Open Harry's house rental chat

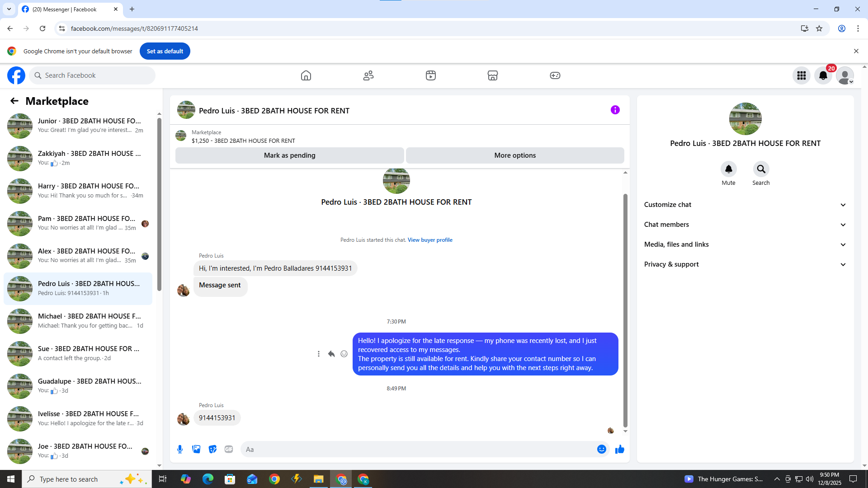tap(78, 191)
